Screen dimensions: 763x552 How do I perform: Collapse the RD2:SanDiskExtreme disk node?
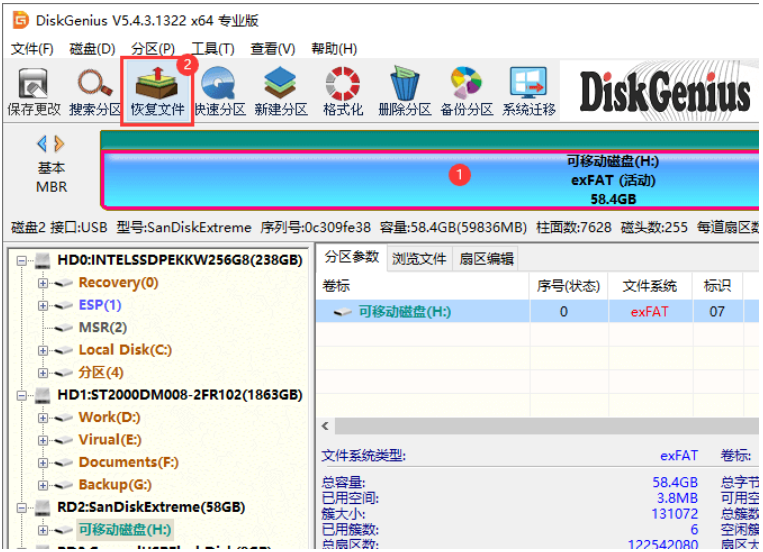tap(21, 508)
